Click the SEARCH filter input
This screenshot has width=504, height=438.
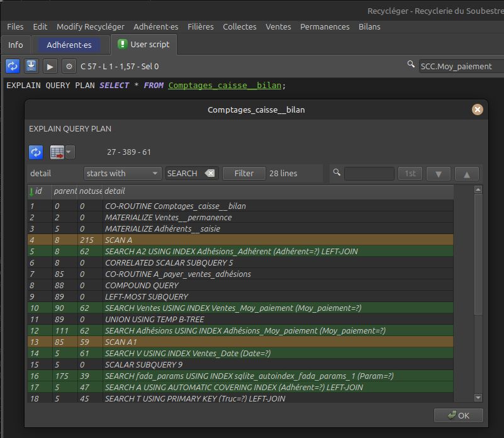(185, 173)
